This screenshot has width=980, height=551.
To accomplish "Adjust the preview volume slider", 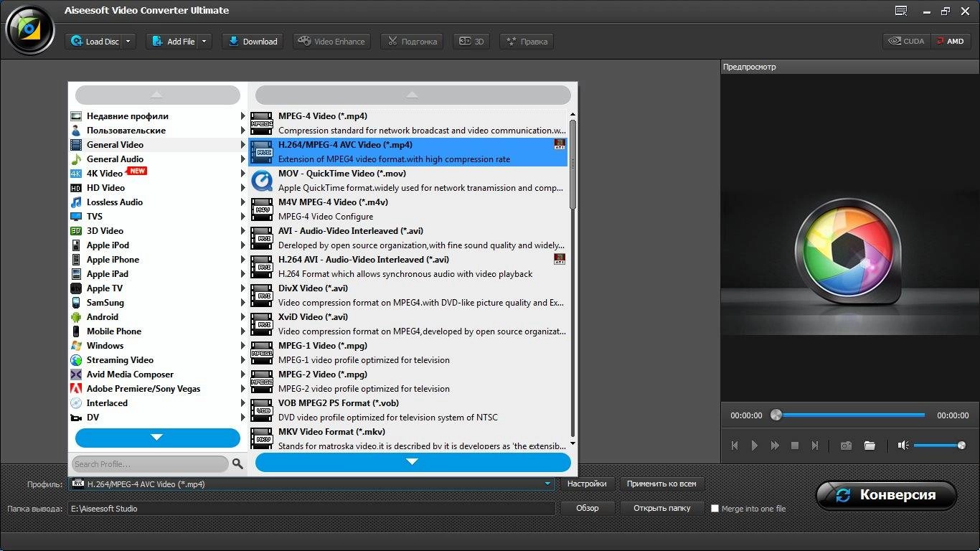I will tap(941, 446).
